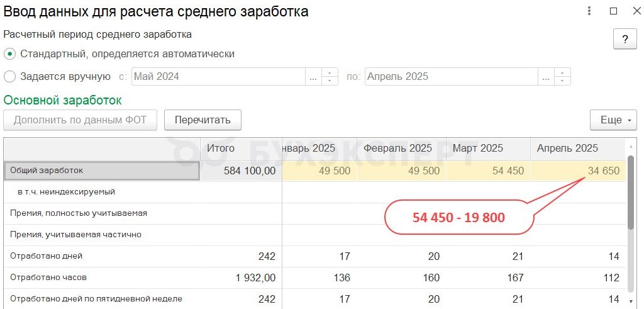
Task: Expand the Еще dropdown menu
Action: pos(613,120)
